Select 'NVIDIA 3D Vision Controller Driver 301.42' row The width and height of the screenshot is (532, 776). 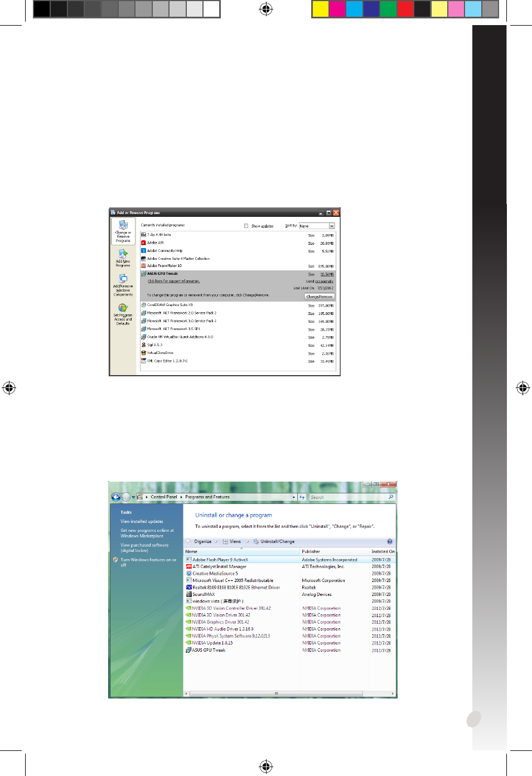(289, 608)
